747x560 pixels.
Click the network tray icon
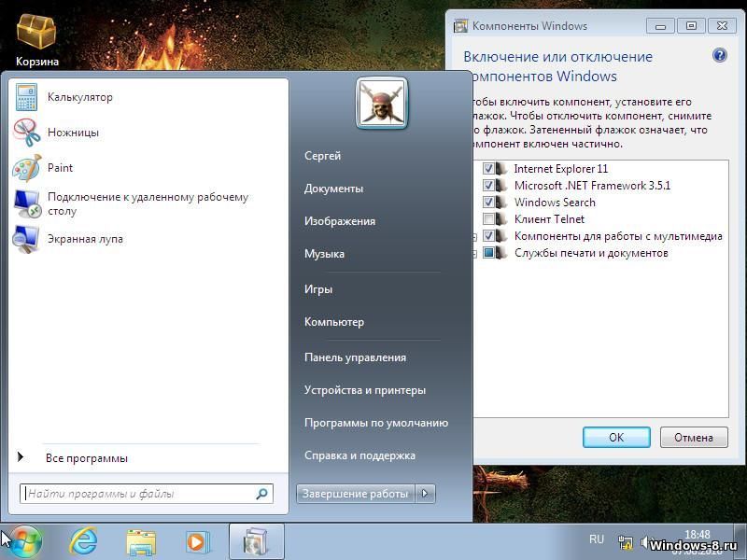pos(625,541)
